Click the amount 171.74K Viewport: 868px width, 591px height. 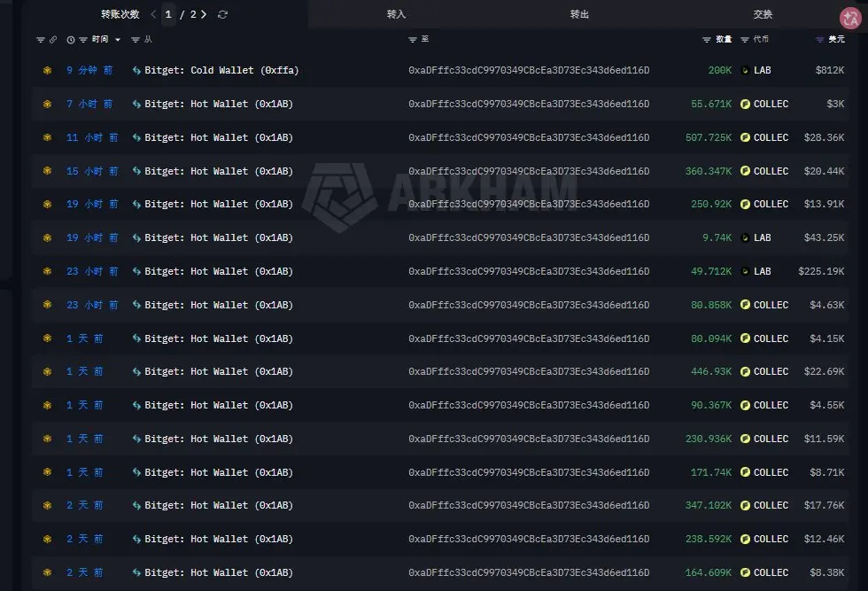[x=711, y=472]
